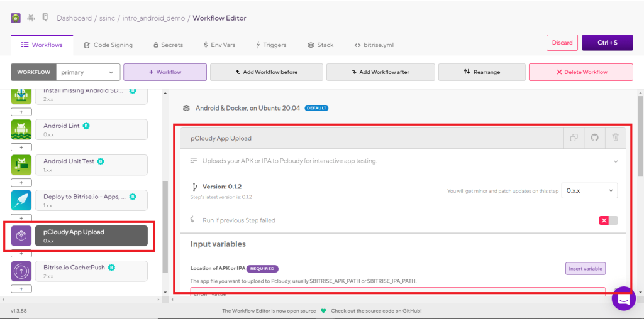
Task: Select the pCloudy App Upload step card
Action: [91, 235]
